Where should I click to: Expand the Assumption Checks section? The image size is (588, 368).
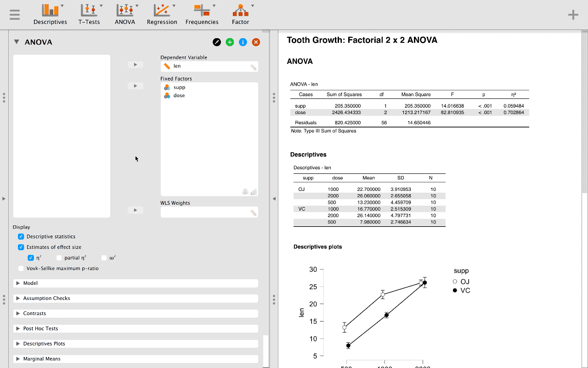tap(136, 299)
